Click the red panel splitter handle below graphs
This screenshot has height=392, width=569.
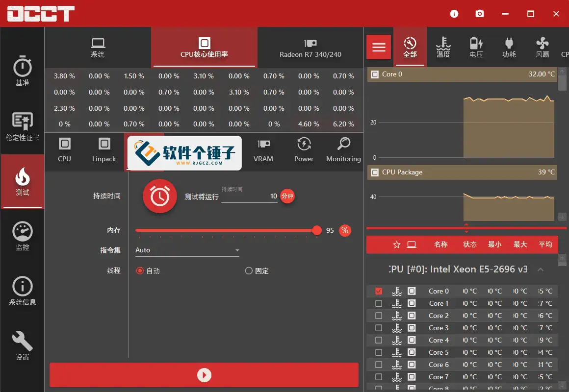point(466,228)
